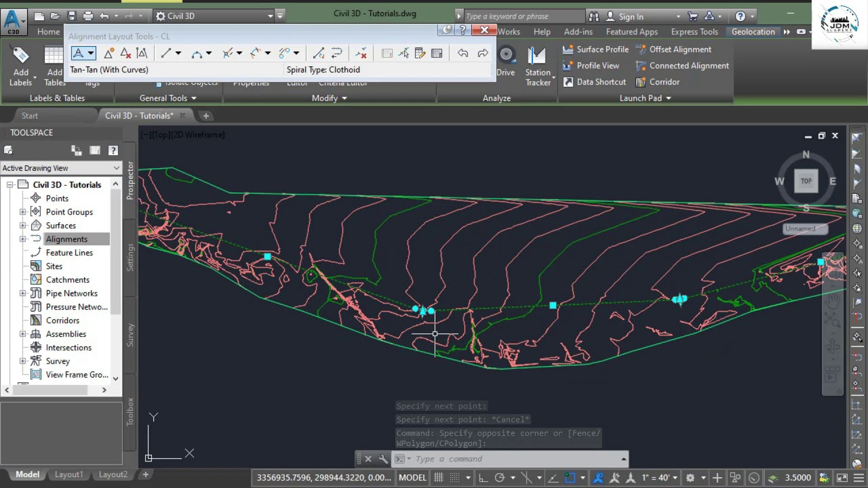Select the Catchments tree item
This screenshot has height=488, width=868.
pos(67,280)
